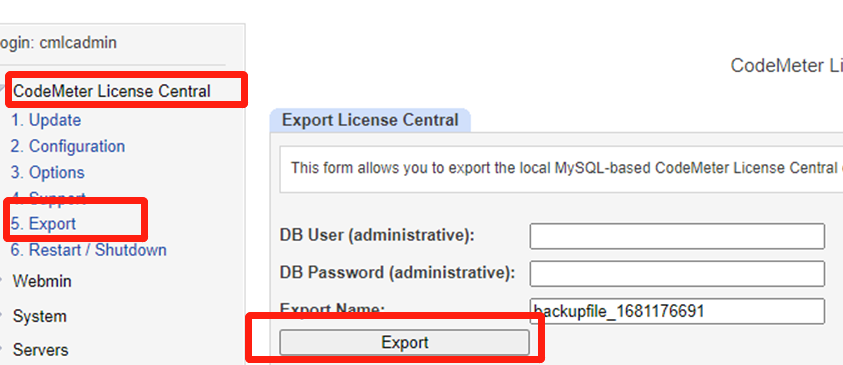
Task: Open the 2. Configuration link
Action: coord(68,146)
